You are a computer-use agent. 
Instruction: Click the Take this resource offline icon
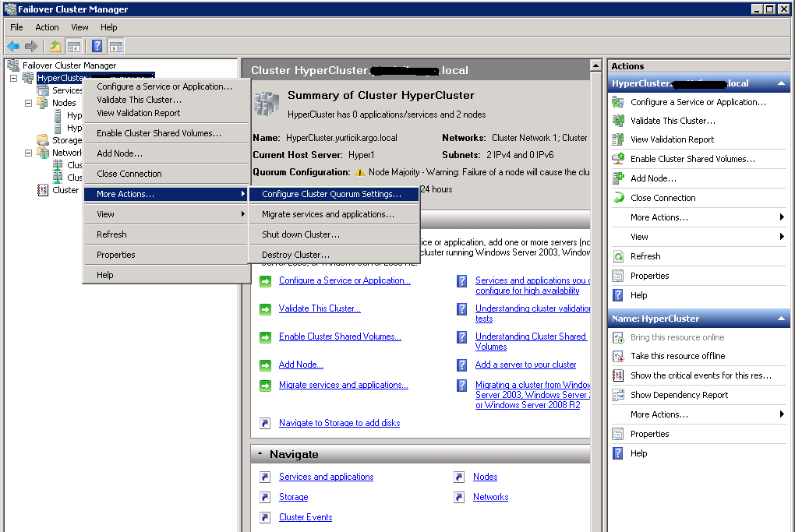[x=618, y=356]
